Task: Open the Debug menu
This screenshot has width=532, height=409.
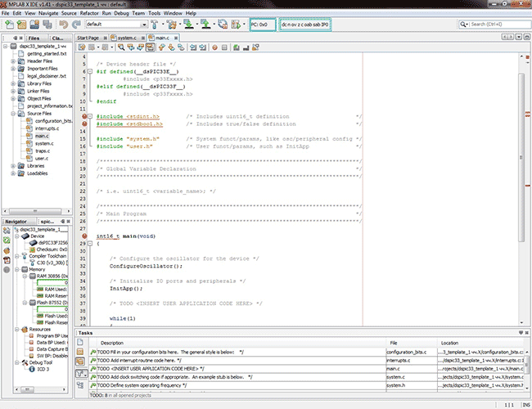Action: coord(121,13)
